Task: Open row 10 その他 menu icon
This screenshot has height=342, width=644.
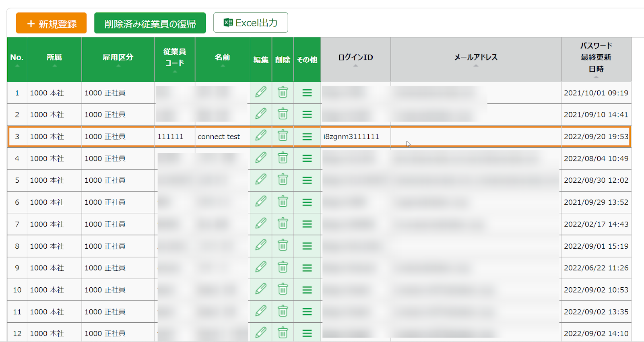Action: coord(307,290)
